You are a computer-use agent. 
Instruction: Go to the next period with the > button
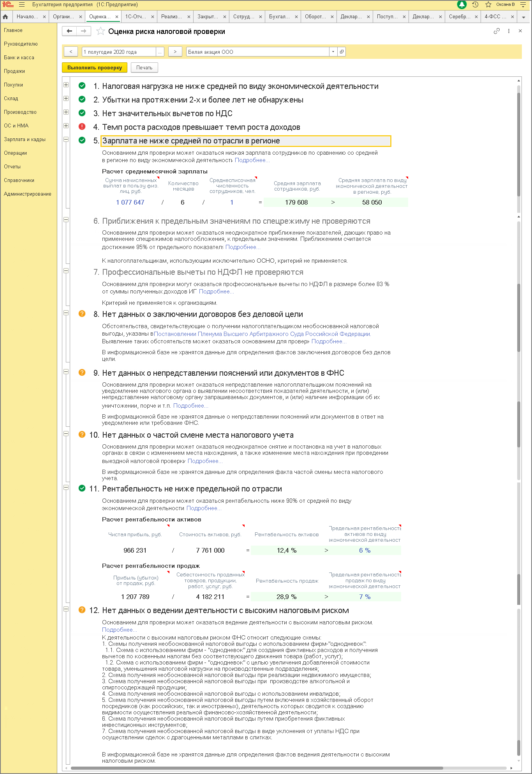[x=175, y=52]
